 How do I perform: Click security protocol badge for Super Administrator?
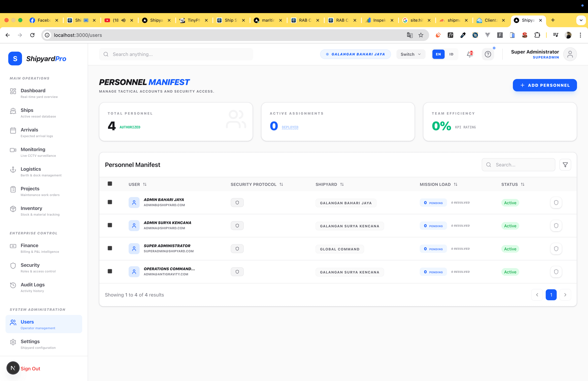pos(237,249)
